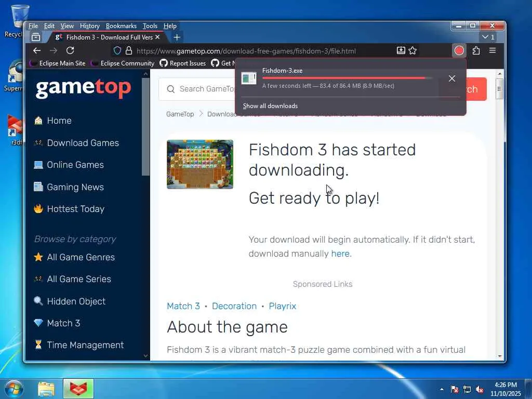The image size is (532, 399).
Task: Open the History menu
Action: click(x=89, y=26)
